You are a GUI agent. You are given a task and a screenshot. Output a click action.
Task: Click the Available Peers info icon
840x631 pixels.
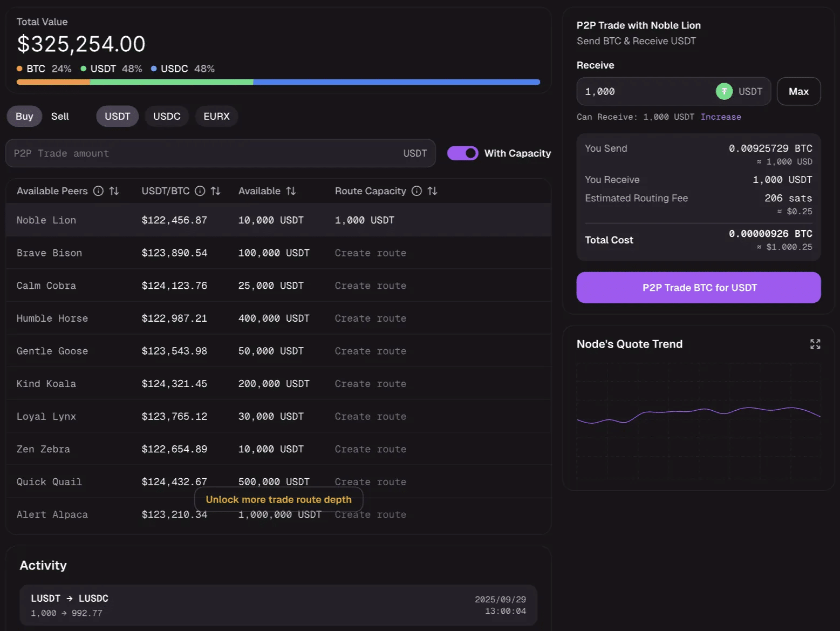pos(99,191)
